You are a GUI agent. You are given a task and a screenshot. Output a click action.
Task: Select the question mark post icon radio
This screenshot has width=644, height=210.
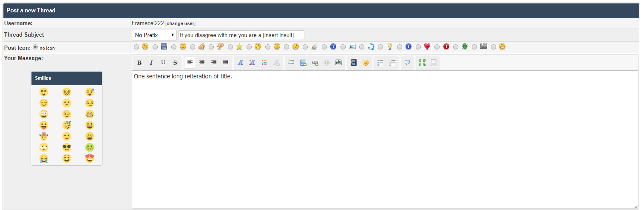[324, 47]
